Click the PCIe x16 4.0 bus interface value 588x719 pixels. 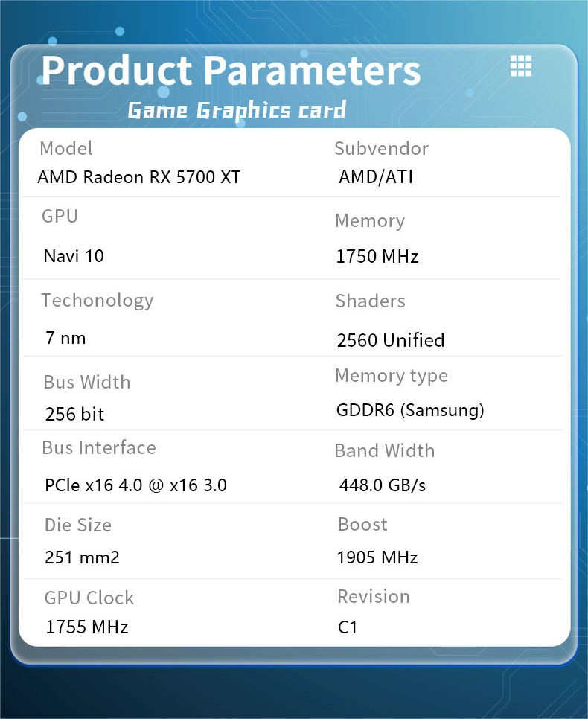point(136,485)
